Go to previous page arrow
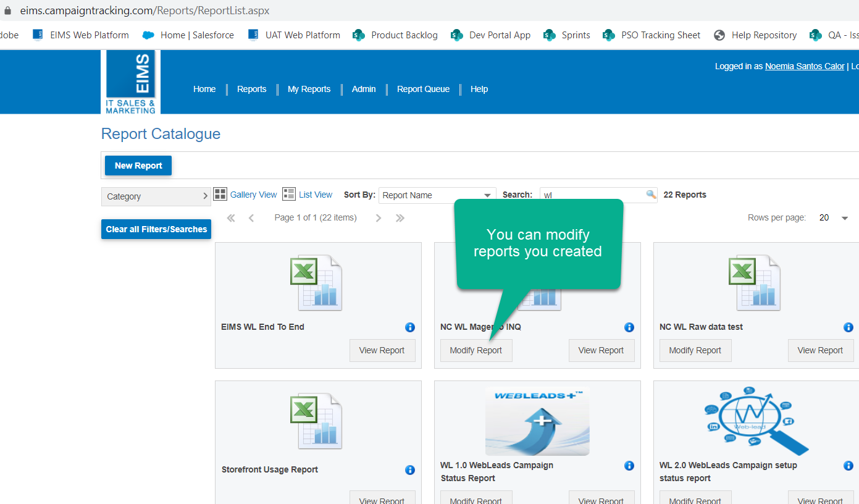Image resolution: width=859 pixels, height=504 pixels. point(251,218)
